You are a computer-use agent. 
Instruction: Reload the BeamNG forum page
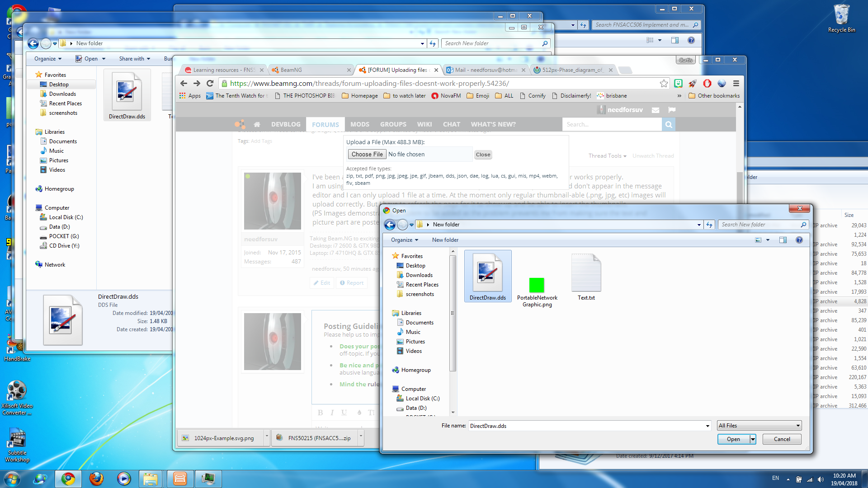tap(210, 83)
